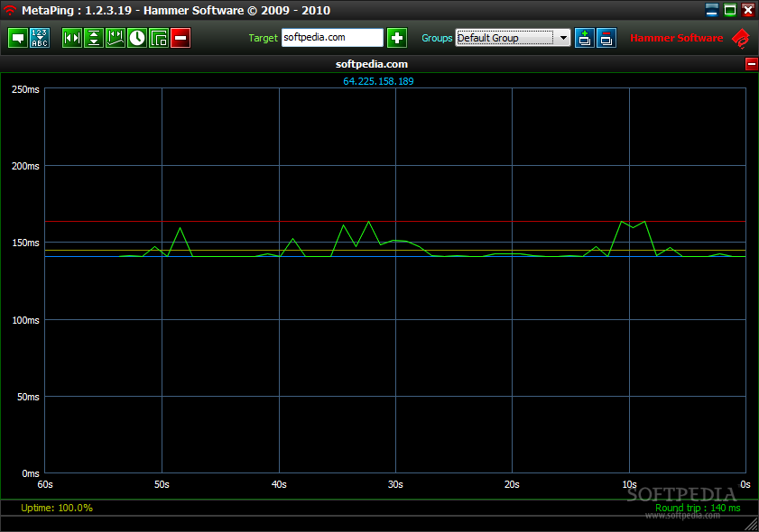Click the green speech bubble toolbar icon
The width and height of the screenshot is (759, 532).
coord(18,38)
